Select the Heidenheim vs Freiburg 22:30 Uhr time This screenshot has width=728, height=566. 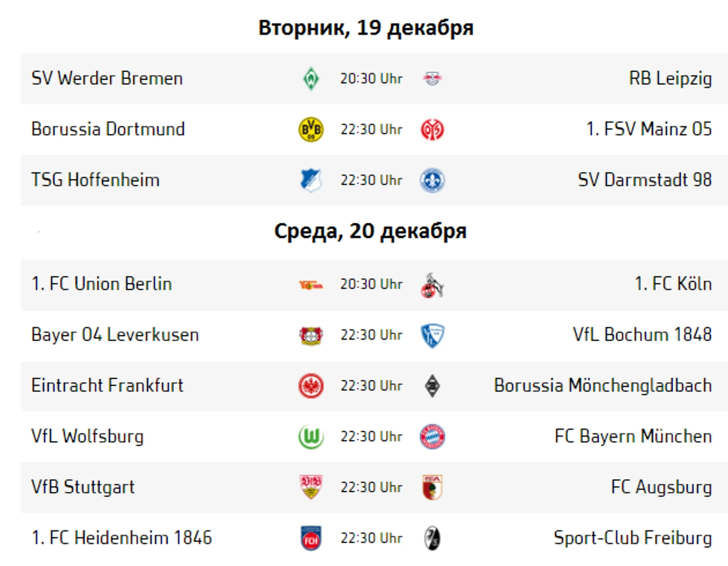371,538
